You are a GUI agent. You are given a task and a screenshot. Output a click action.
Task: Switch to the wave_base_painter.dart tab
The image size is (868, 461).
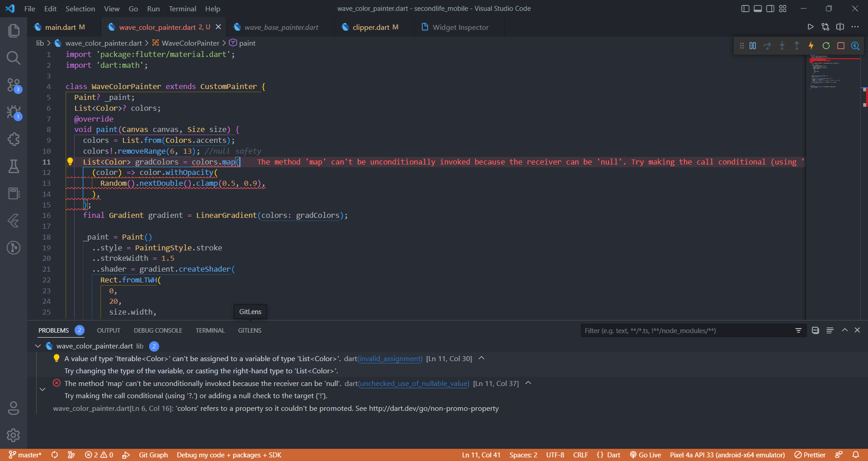(x=281, y=27)
